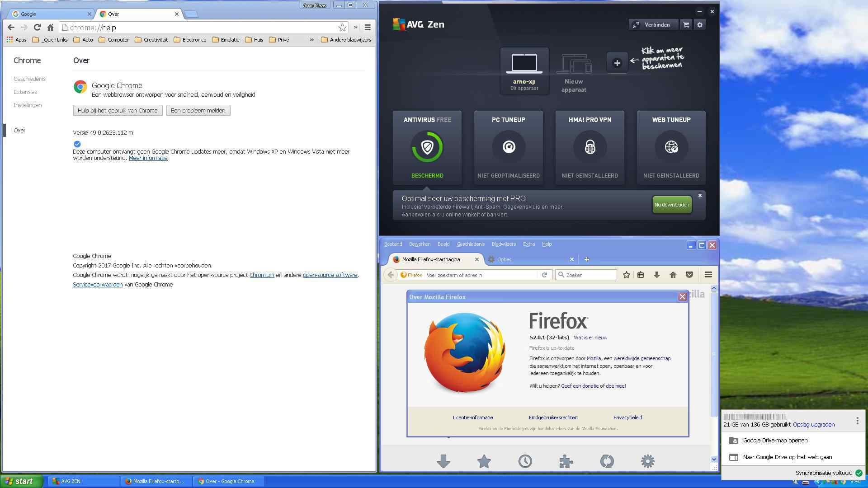Open the Computer bookmarks folder
The height and width of the screenshot is (488, 868).
114,40
